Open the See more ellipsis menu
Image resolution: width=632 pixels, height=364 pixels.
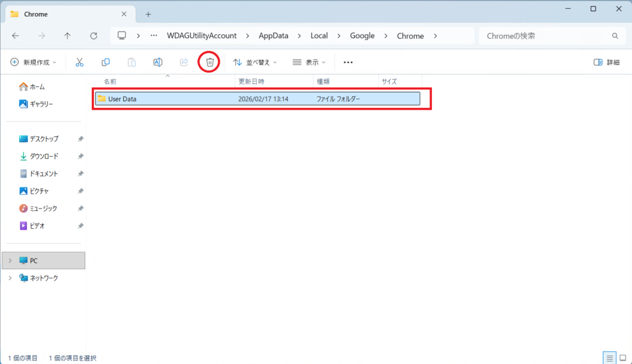pyautogui.click(x=348, y=62)
